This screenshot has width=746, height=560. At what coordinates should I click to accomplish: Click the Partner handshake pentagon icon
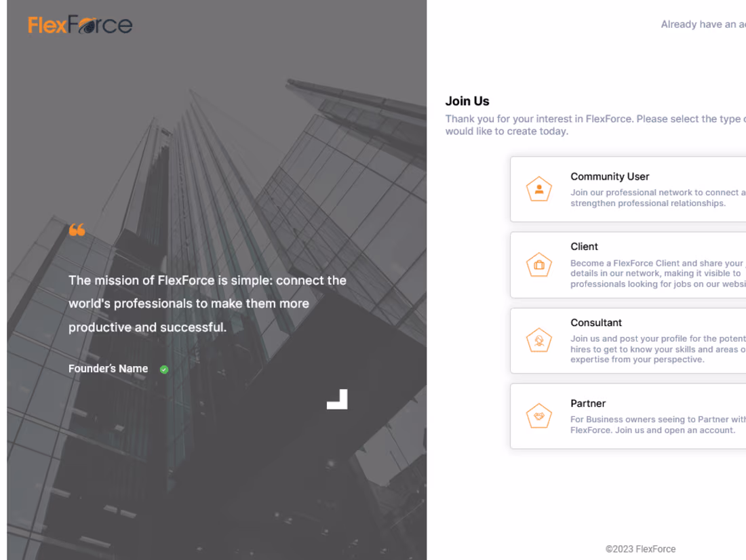538,416
